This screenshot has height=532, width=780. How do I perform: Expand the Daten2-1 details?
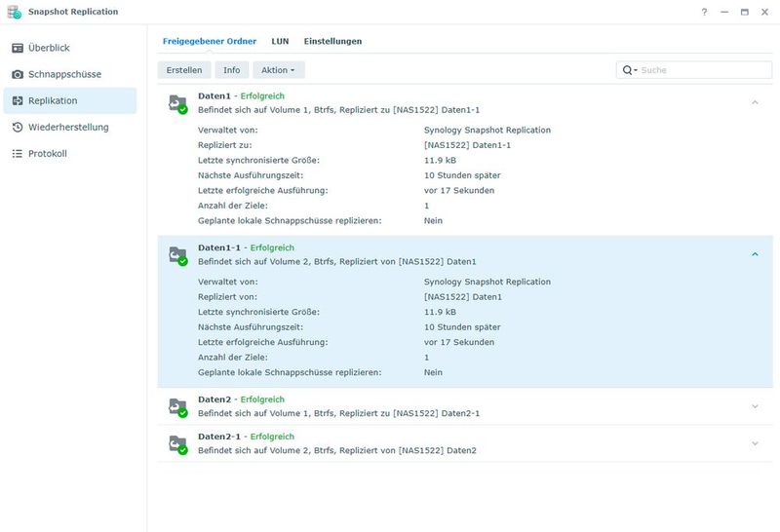point(755,443)
